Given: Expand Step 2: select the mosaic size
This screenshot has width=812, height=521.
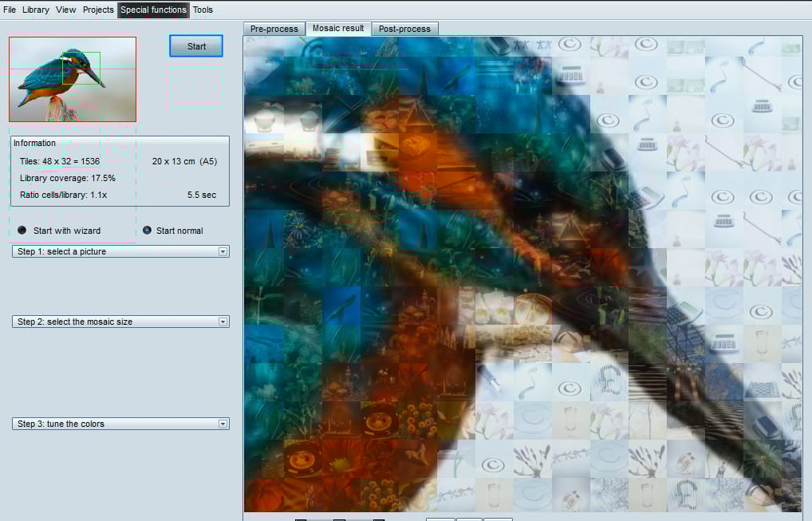Looking at the screenshot, I should (120, 322).
